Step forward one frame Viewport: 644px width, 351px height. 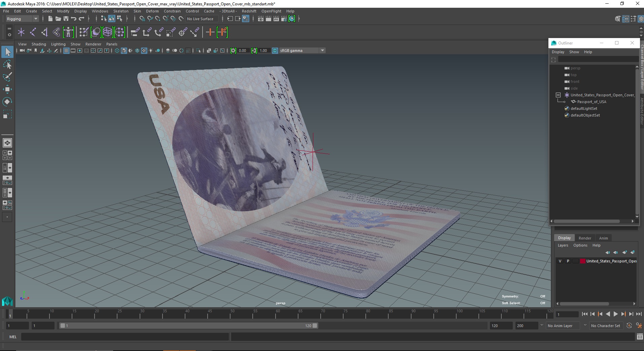pos(631,314)
